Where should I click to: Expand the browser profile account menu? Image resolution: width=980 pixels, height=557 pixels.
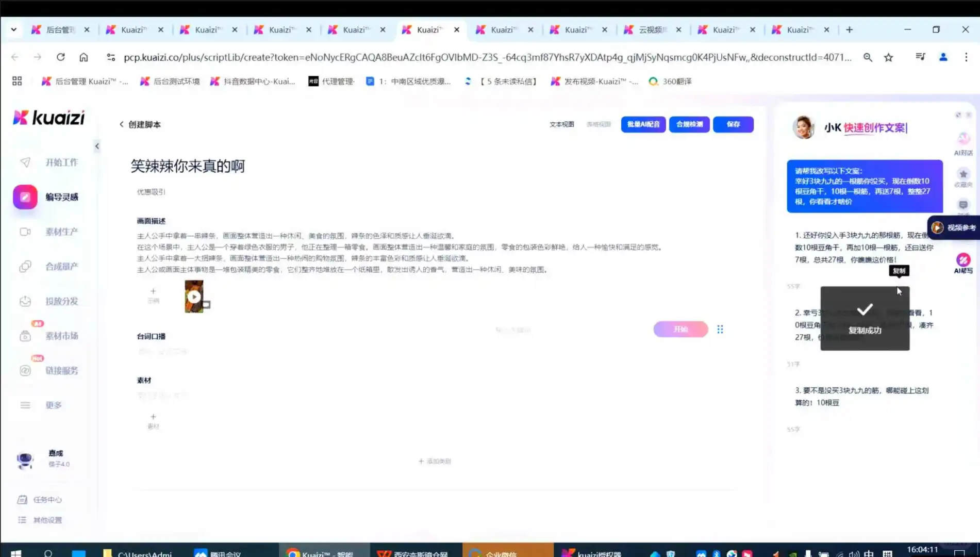[943, 57]
